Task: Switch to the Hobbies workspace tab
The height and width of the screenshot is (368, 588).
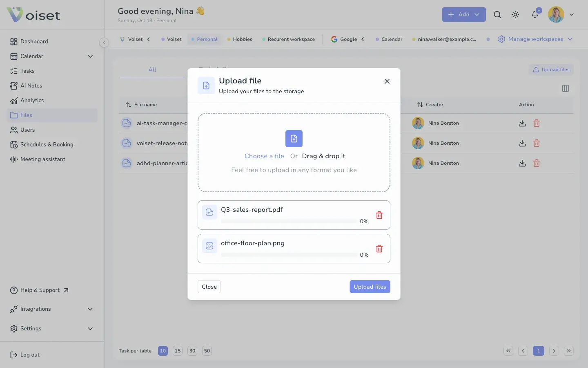Action: click(x=240, y=39)
